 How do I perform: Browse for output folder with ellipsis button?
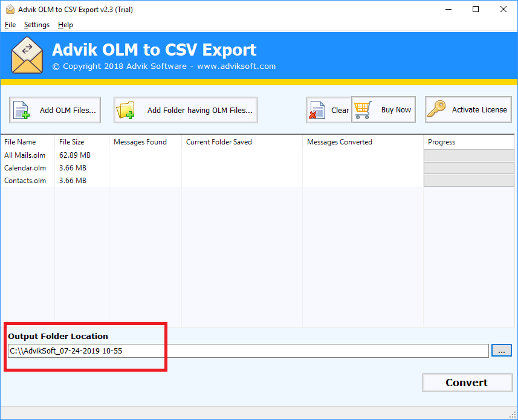(x=502, y=351)
